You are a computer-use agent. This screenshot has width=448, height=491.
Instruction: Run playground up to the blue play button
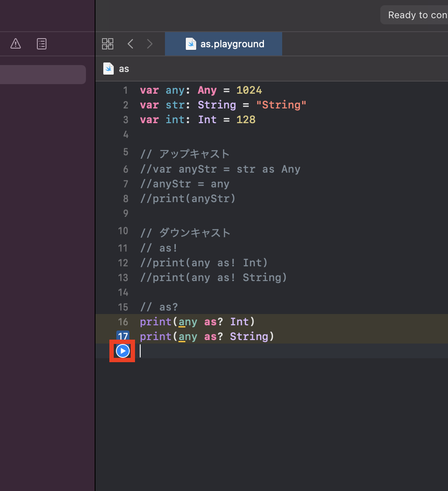point(122,351)
